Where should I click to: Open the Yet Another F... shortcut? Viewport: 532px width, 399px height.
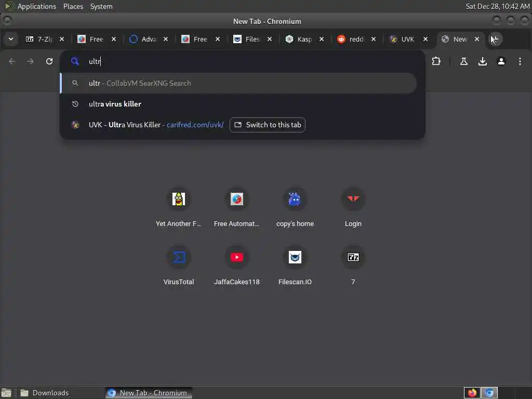pyautogui.click(x=179, y=207)
